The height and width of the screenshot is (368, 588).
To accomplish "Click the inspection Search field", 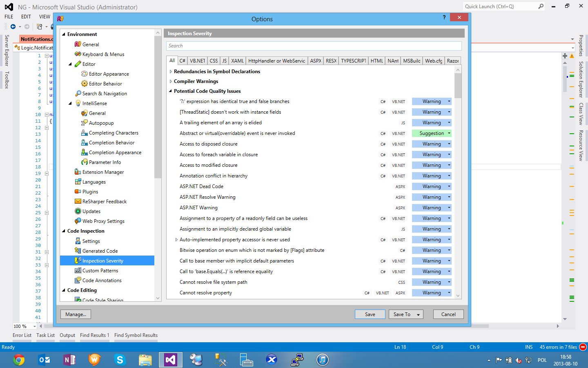I will tap(314, 46).
